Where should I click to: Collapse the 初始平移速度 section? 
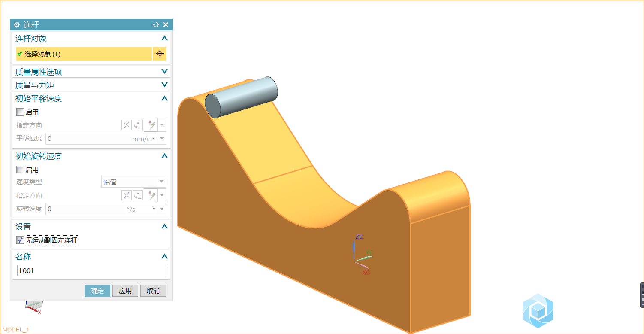click(164, 98)
